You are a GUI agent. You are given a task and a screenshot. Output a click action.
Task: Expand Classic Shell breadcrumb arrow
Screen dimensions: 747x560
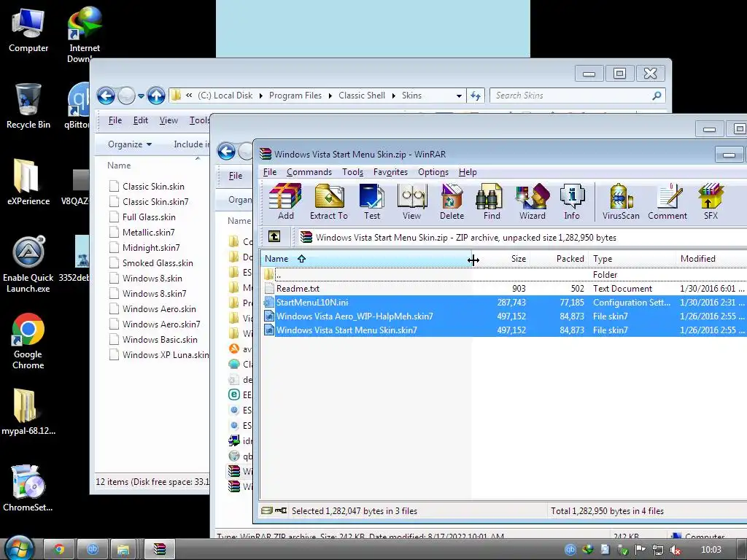(393, 96)
